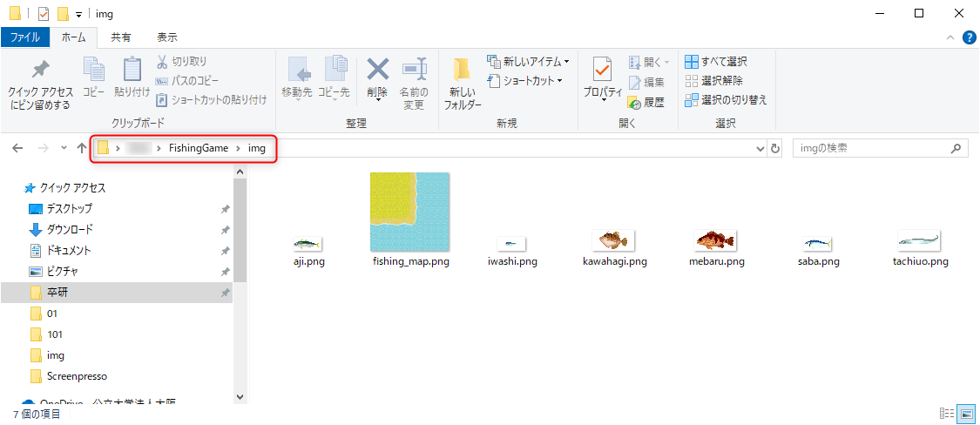The width and height of the screenshot is (980, 425).
Task: Switch to the Share tab
Action: click(121, 37)
